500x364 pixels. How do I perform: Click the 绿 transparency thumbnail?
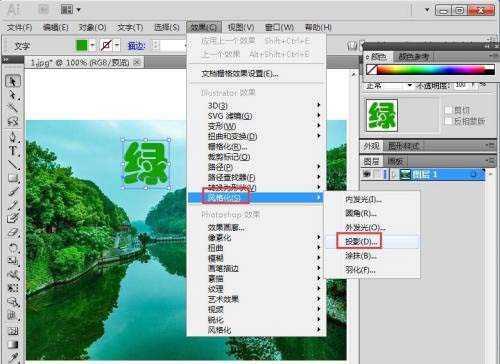[382, 115]
